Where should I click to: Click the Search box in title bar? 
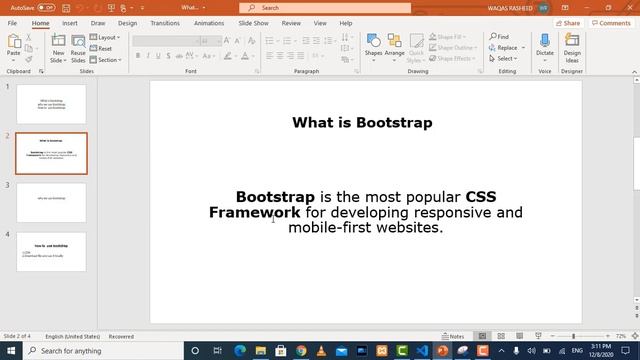click(325, 8)
